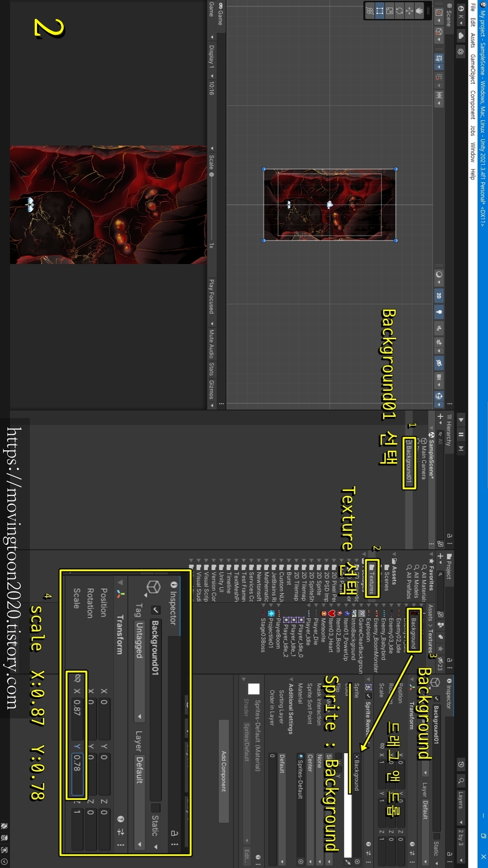This screenshot has height=868, width=488.
Task: Toggle scene lighting bulb button
Action: [439, 312]
